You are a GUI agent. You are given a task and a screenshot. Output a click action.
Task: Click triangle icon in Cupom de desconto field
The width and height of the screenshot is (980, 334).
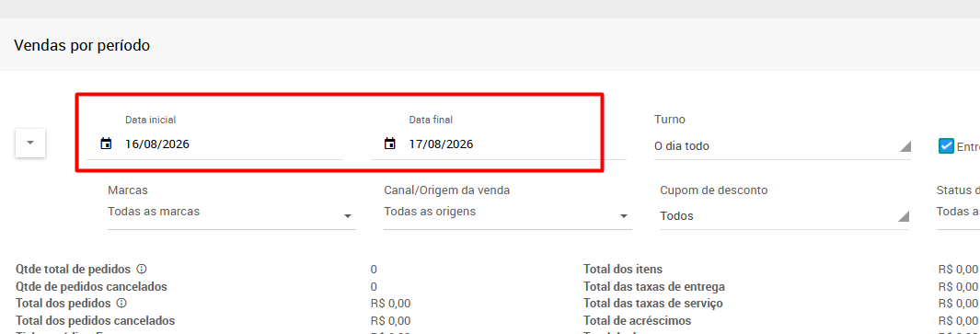pyautogui.click(x=903, y=216)
